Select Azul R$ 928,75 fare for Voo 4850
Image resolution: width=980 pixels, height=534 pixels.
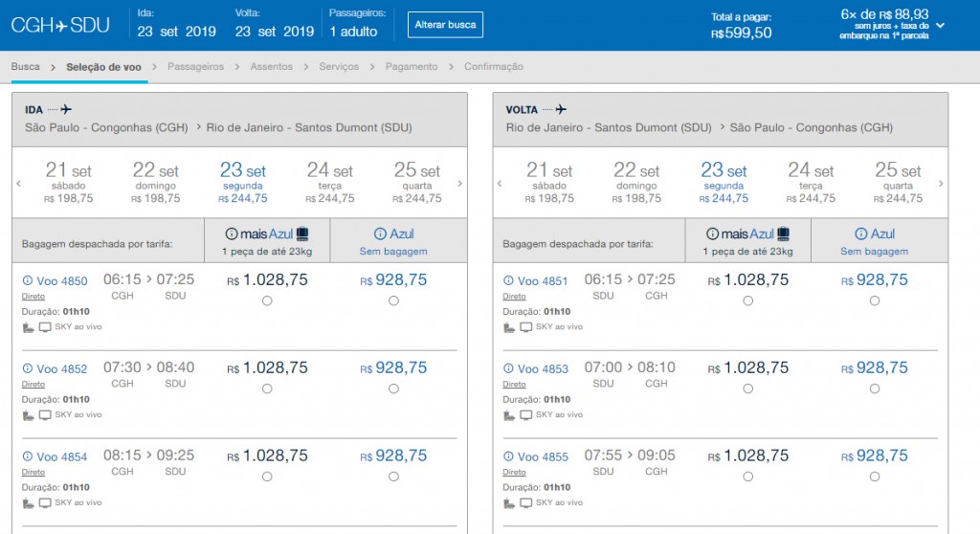393,300
